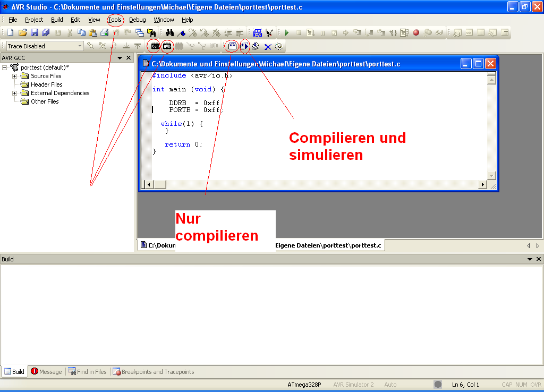The height and width of the screenshot is (392, 544).
Task: Click the cascade windows icon
Action: (140, 32)
